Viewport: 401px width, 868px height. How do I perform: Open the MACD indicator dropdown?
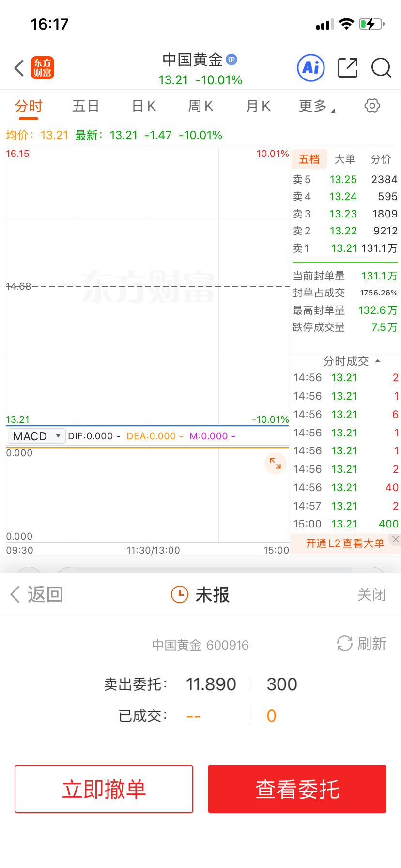coord(37,436)
